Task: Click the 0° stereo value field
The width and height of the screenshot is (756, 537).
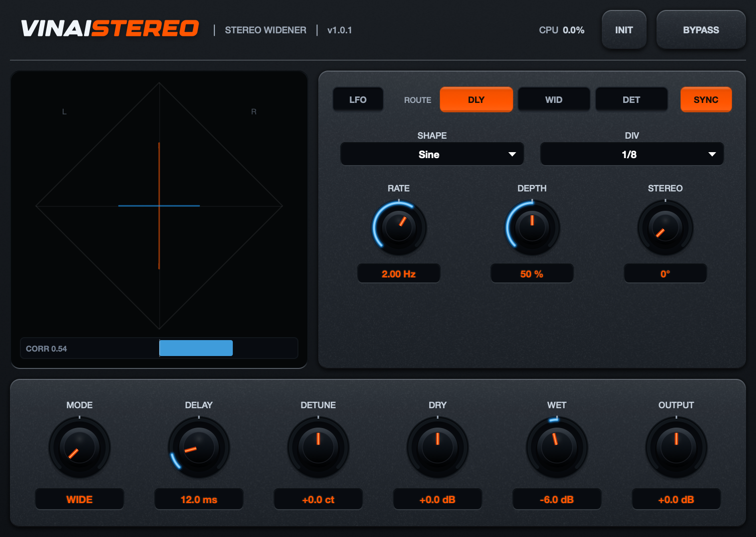Action: (665, 273)
